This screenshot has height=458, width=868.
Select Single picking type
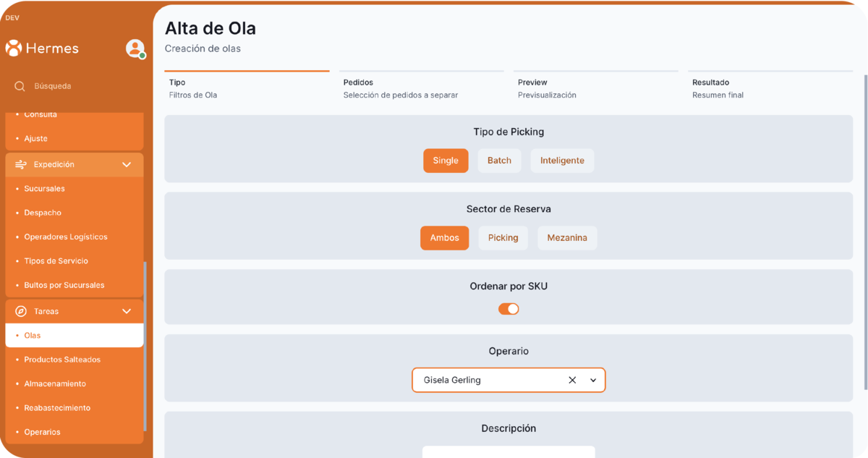pos(446,161)
